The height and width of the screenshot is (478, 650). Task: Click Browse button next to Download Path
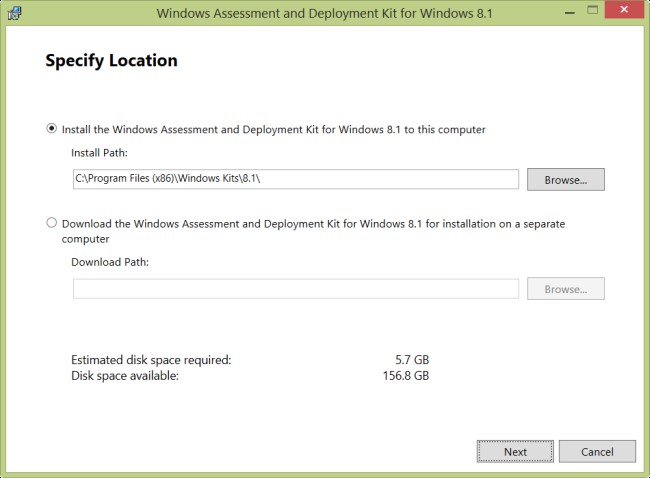click(x=565, y=289)
